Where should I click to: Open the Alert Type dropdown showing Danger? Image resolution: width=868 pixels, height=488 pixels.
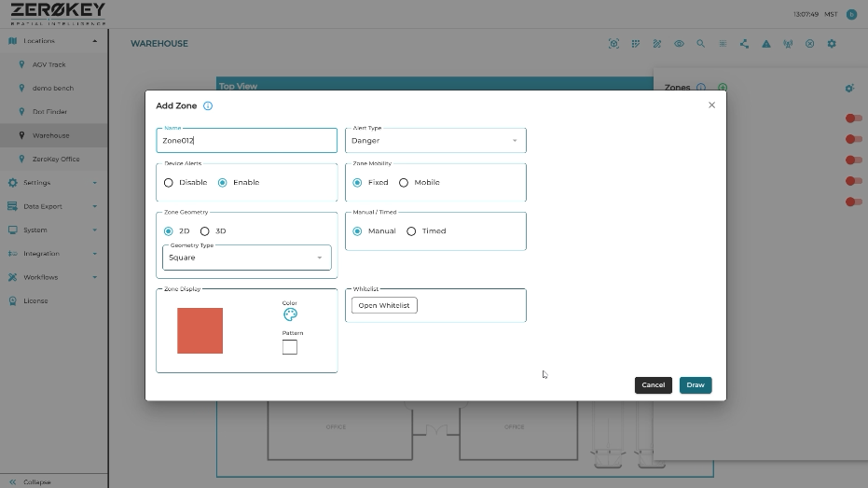435,141
